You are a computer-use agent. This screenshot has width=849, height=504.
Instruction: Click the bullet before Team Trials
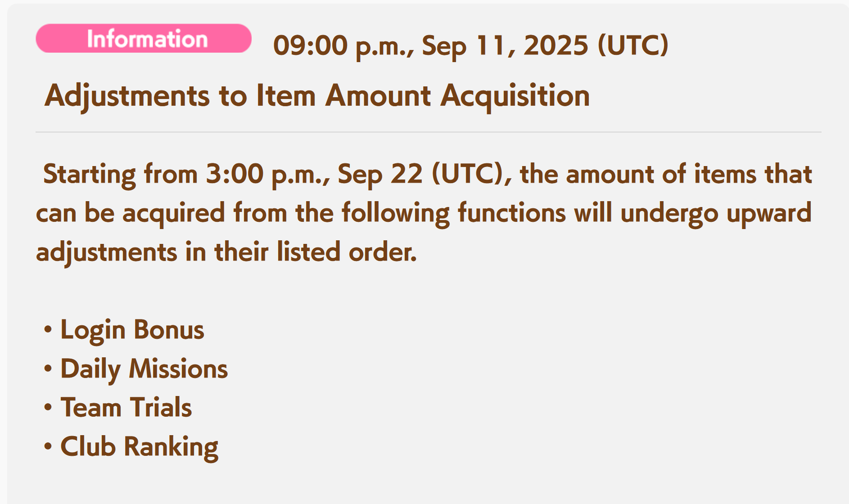[x=48, y=408]
